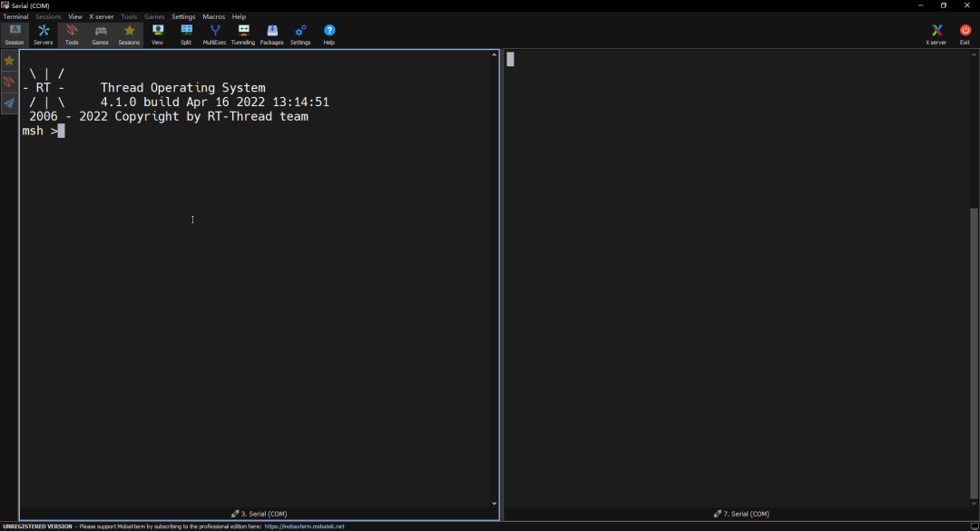Select the 3. Serial (COM) tab
980x531 pixels.
(x=260, y=514)
